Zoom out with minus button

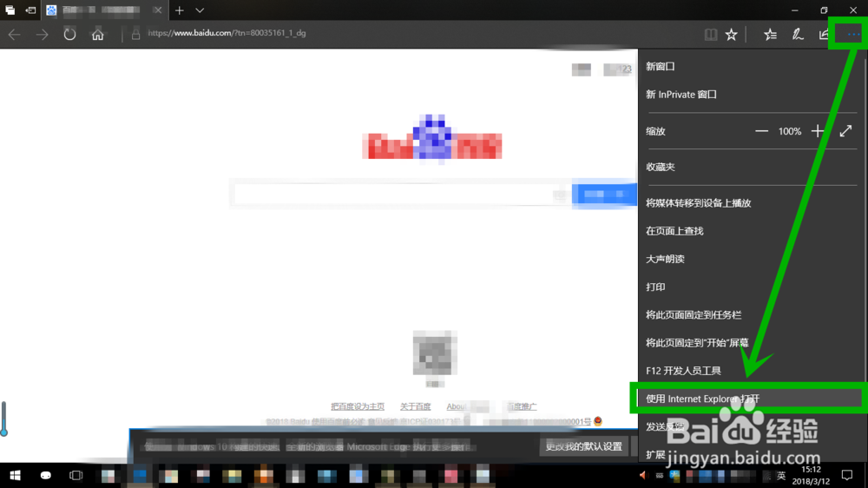(x=762, y=131)
